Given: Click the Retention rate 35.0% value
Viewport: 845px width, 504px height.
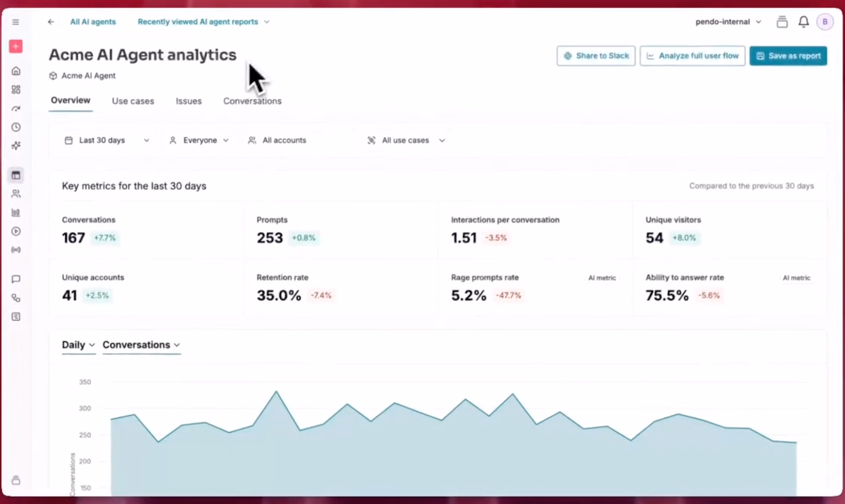Looking at the screenshot, I should [279, 296].
